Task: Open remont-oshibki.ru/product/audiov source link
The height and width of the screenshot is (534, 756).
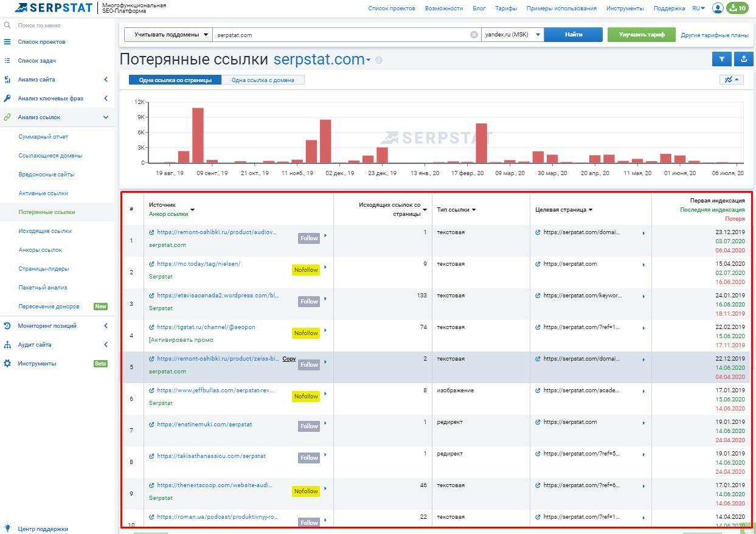Action: coord(217,232)
